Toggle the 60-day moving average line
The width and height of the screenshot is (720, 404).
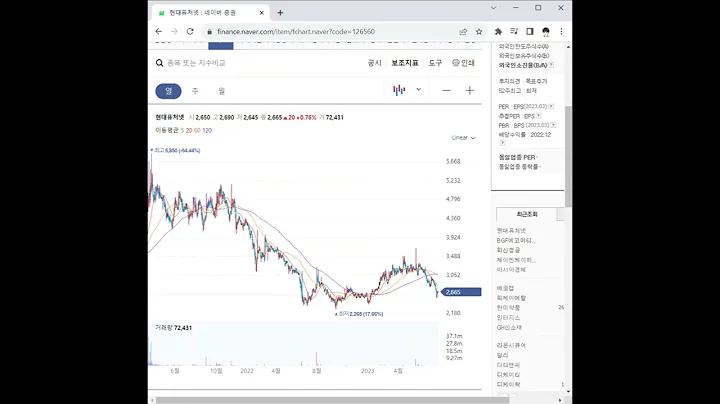pos(197,130)
